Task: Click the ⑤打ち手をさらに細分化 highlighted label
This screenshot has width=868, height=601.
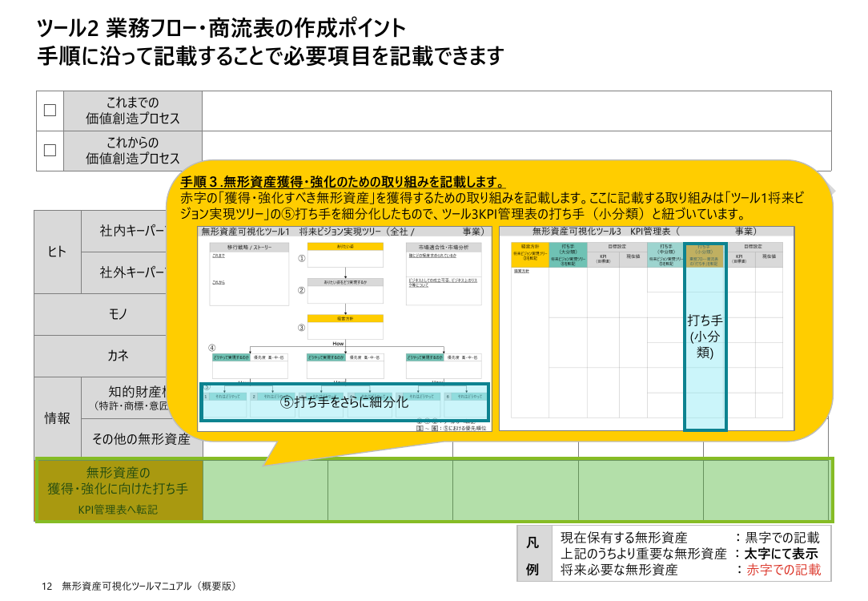Action: point(344,402)
